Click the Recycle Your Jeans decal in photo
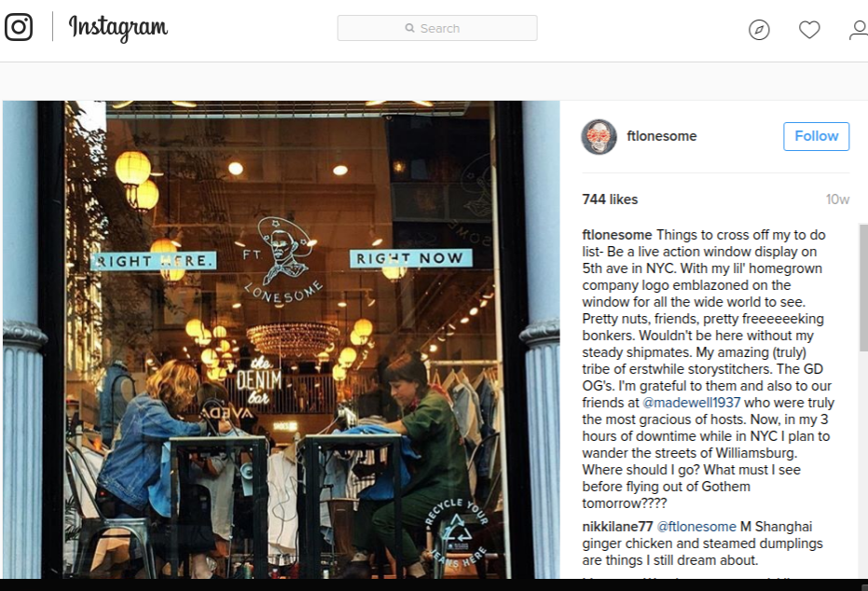 coord(457,533)
